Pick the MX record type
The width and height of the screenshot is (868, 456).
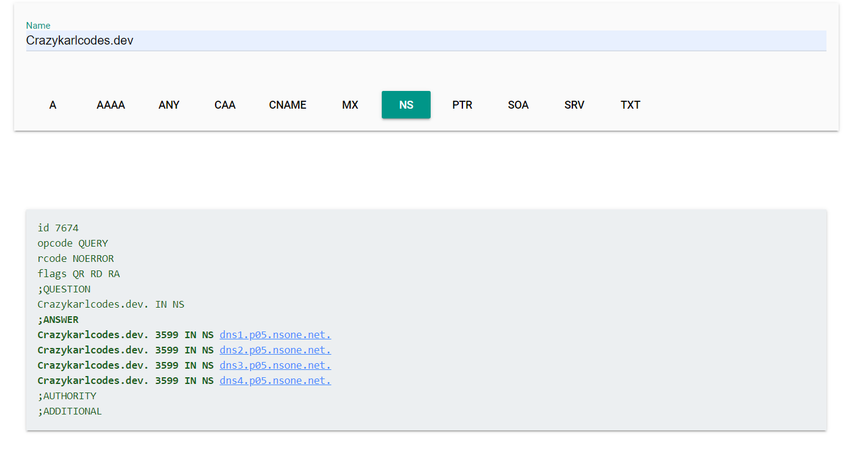coord(350,105)
